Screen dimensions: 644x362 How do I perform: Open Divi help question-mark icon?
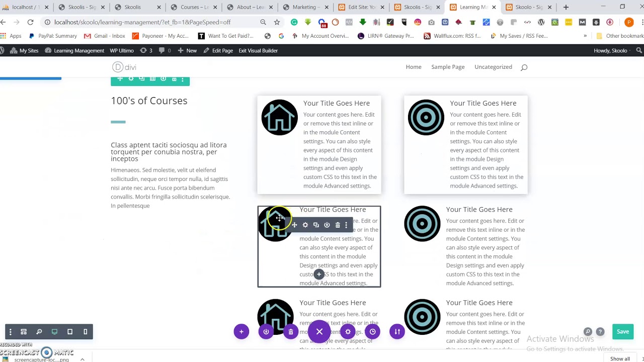[x=600, y=332]
